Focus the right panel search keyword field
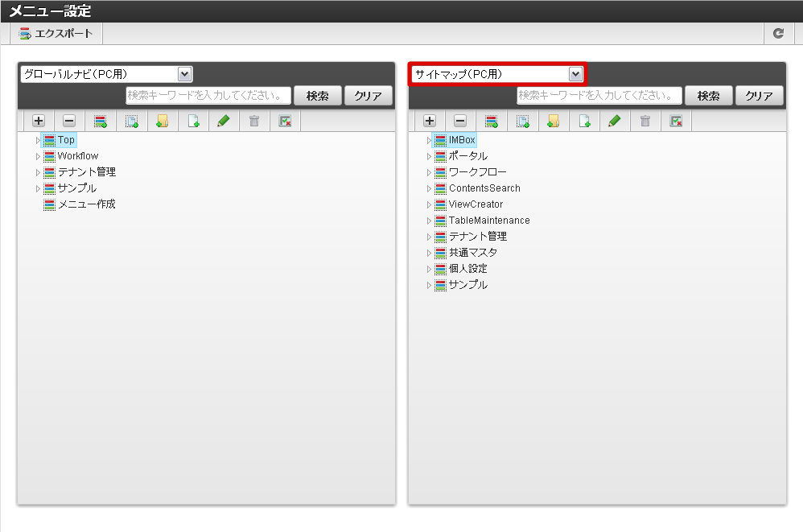 (x=599, y=95)
